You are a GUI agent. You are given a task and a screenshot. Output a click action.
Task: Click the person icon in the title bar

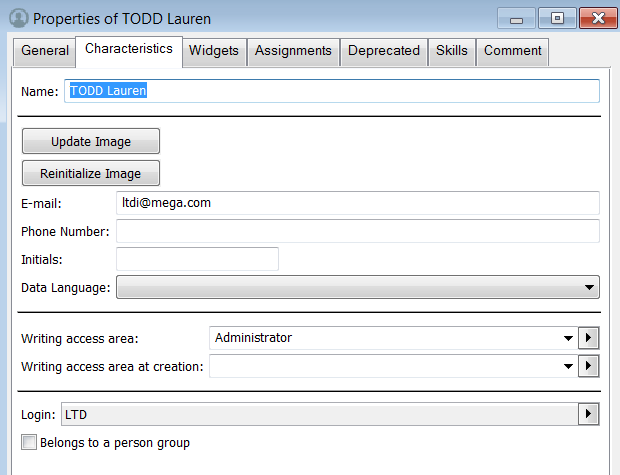click(17, 18)
